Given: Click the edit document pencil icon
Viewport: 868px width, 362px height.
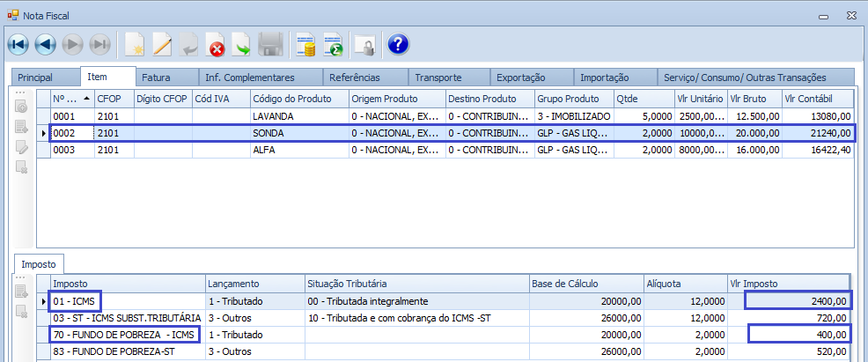Looking at the screenshot, I should point(162,44).
